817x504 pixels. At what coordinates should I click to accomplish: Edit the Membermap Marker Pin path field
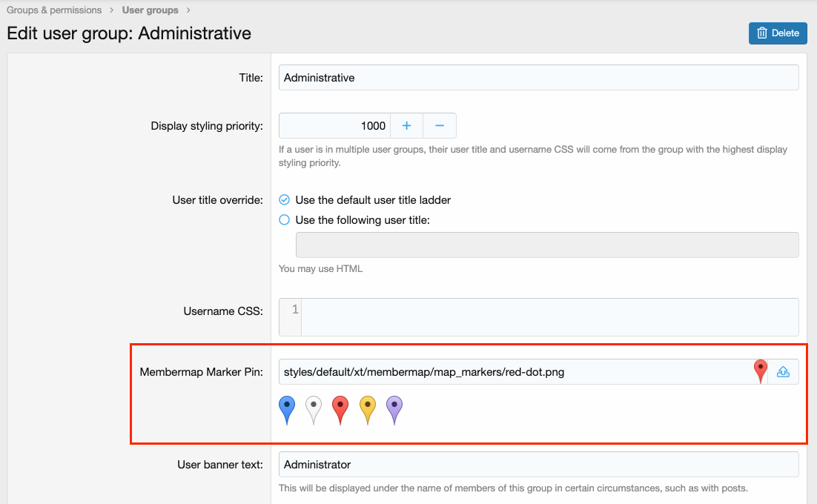click(512, 372)
